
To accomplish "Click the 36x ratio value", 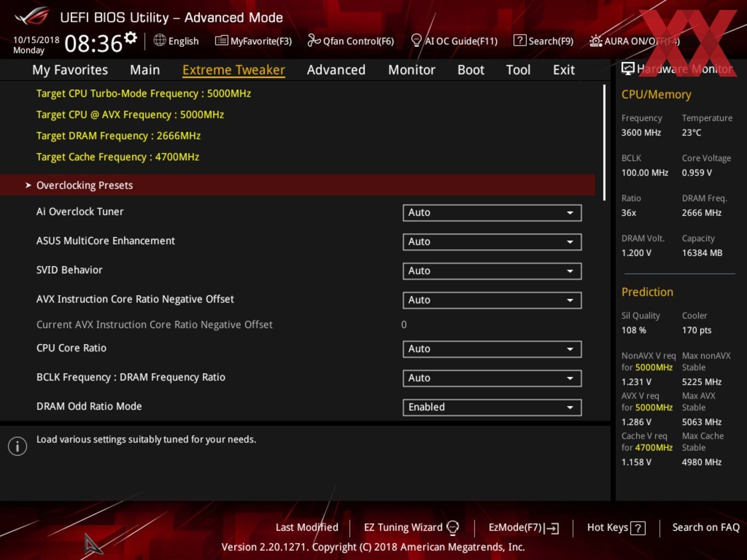I will [x=628, y=212].
